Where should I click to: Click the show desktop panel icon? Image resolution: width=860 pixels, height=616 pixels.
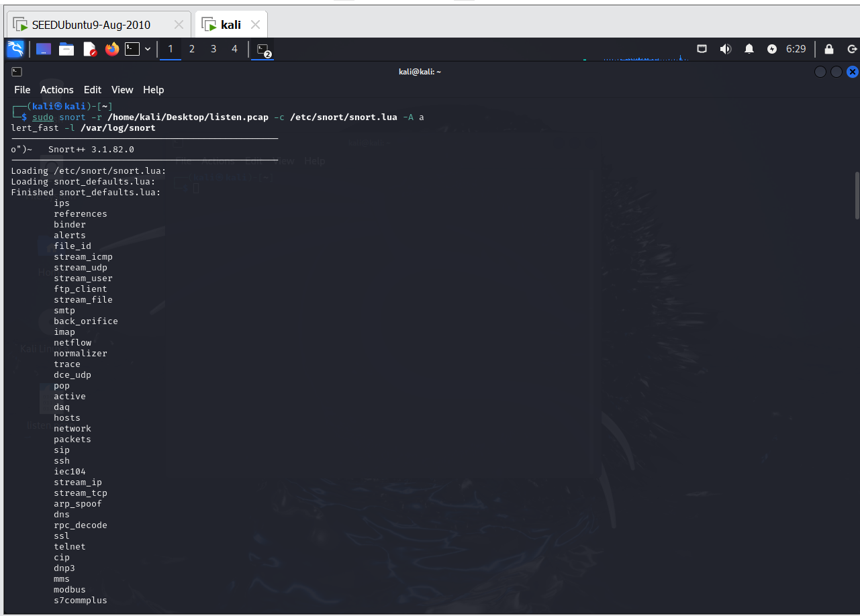click(x=44, y=49)
